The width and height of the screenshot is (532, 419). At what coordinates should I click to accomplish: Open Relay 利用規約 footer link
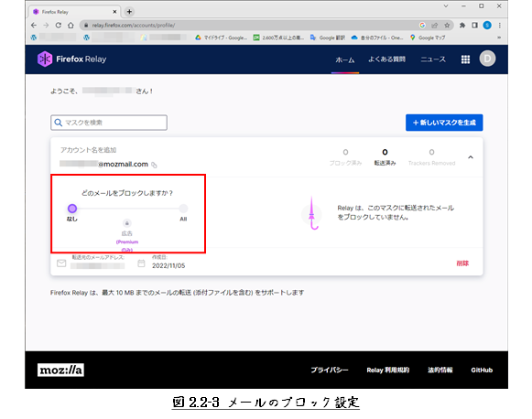[388, 371]
